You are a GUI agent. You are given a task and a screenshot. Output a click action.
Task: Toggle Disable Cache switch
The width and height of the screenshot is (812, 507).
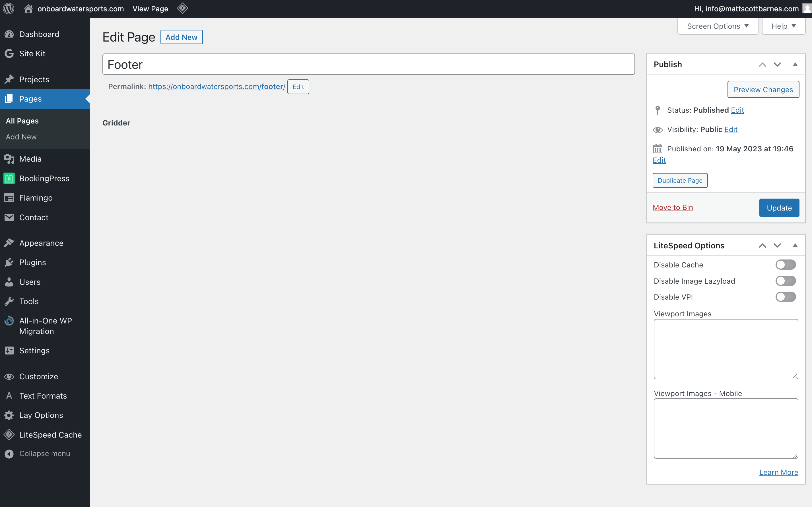tap(785, 265)
